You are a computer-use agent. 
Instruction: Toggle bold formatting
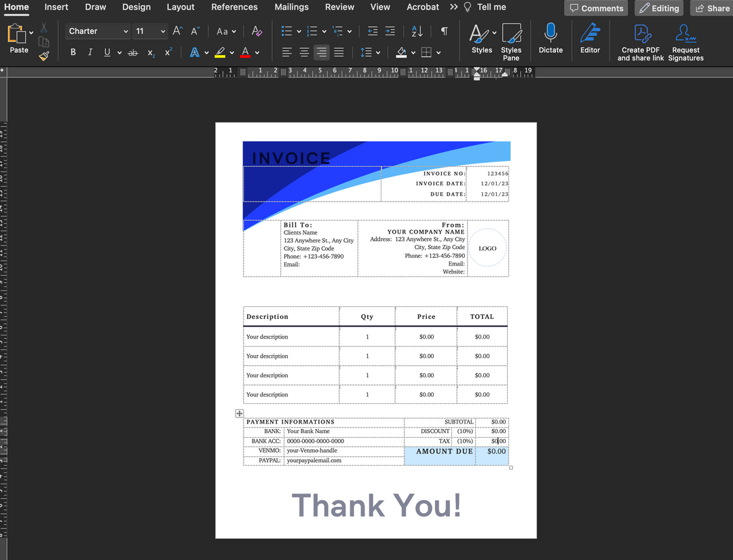click(73, 52)
